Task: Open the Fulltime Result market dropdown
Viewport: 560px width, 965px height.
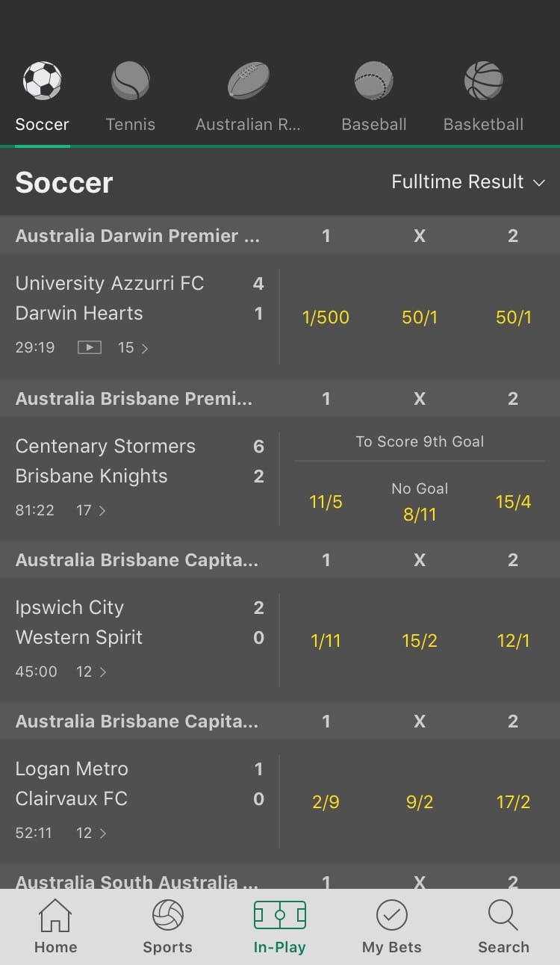Action: (468, 182)
